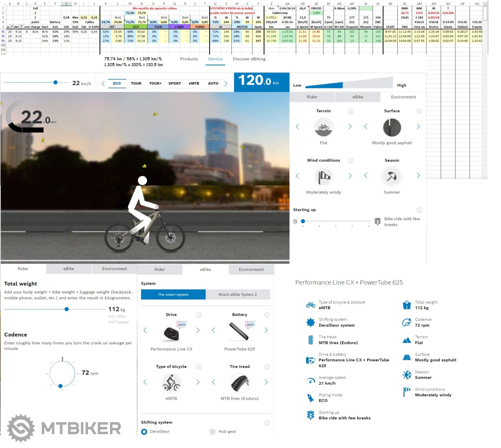
Task: Click the Mostly good asphalt surface icon
Action: [x=392, y=127]
